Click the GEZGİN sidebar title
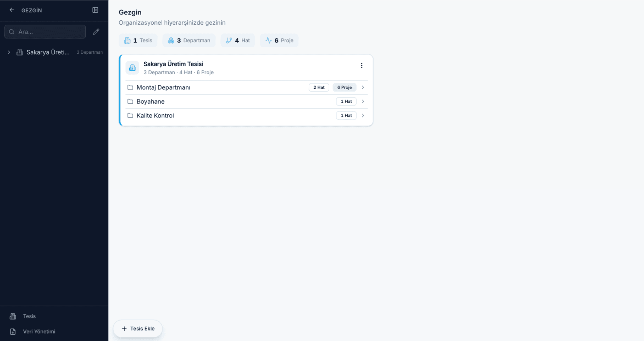This screenshot has width=644, height=341. tap(31, 10)
